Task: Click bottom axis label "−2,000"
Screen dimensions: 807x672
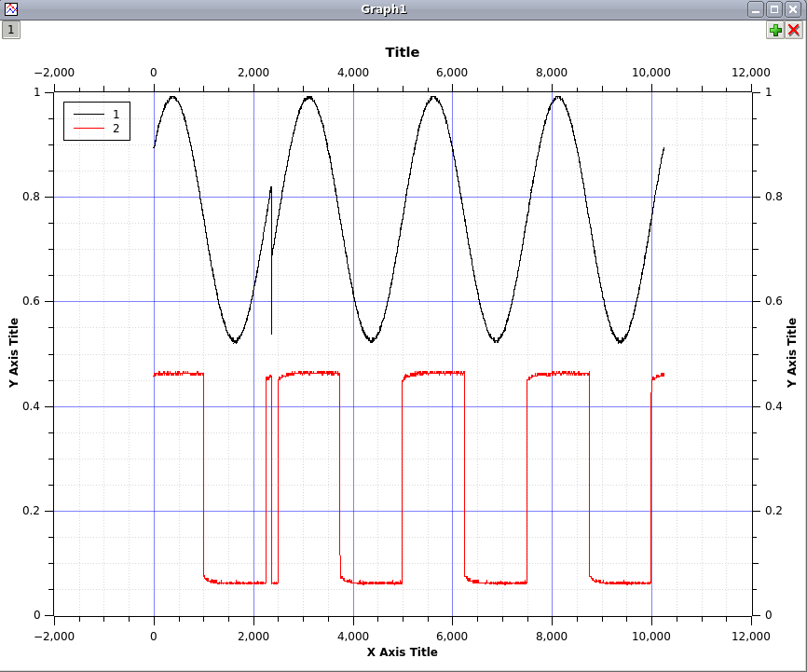Action: (x=54, y=637)
